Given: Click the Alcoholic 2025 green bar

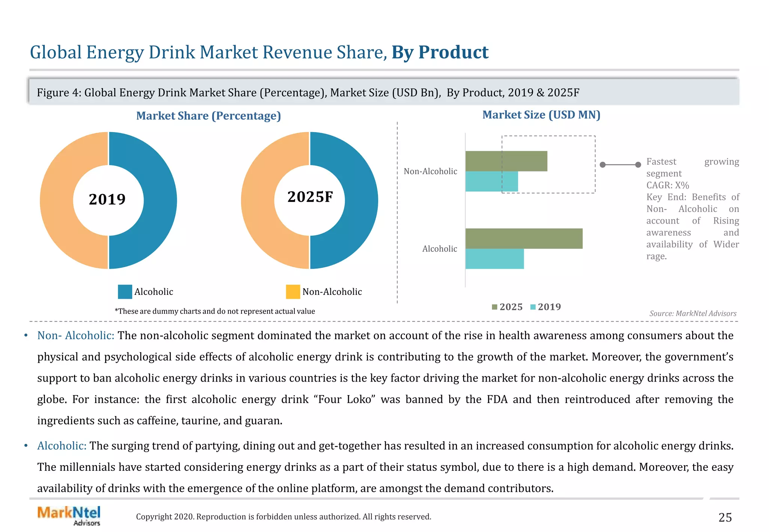Looking at the screenshot, I should [524, 239].
